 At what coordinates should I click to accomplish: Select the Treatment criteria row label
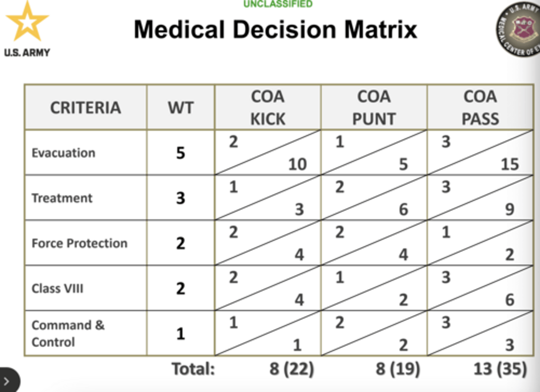click(62, 198)
